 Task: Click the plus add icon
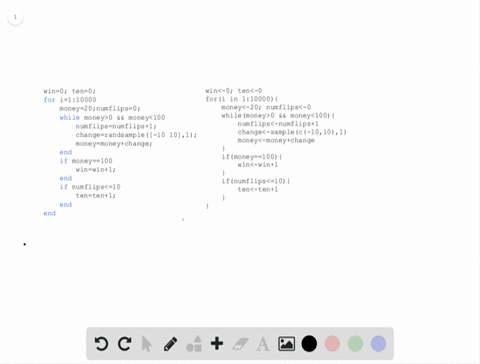(217, 343)
